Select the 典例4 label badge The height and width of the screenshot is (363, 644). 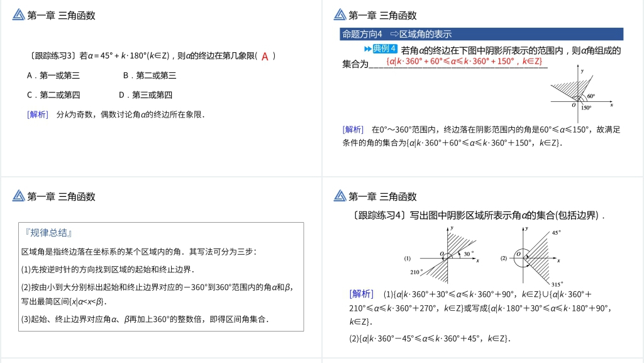pos(385,49)
